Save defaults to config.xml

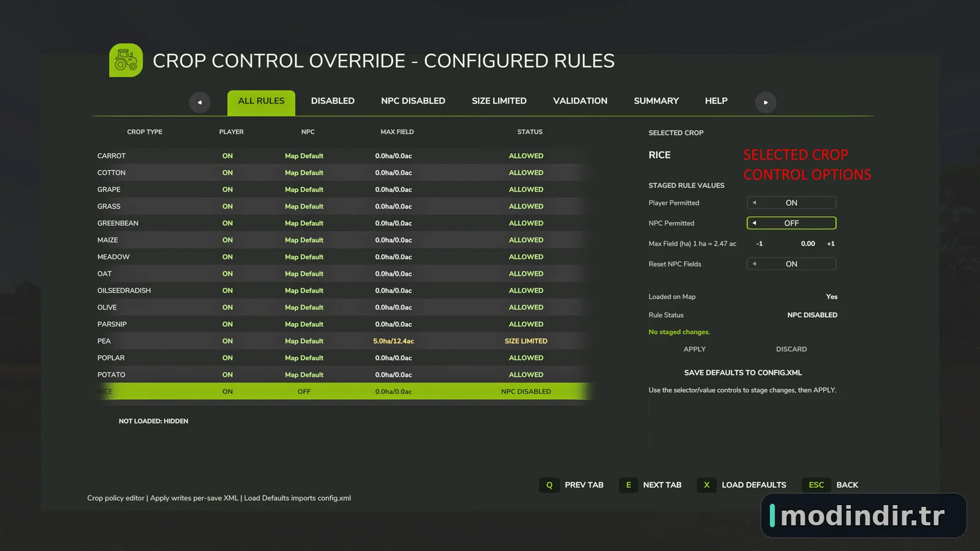[x=743, y=372]
